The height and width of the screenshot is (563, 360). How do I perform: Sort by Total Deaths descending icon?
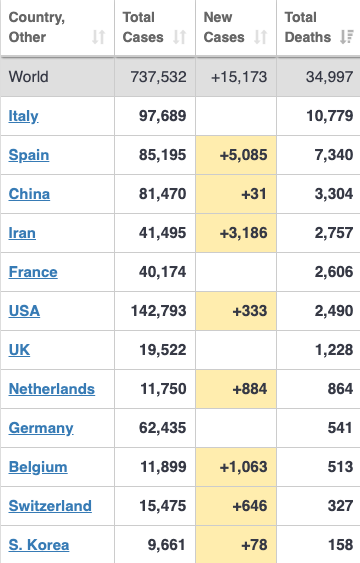click(x=347, y=37)
